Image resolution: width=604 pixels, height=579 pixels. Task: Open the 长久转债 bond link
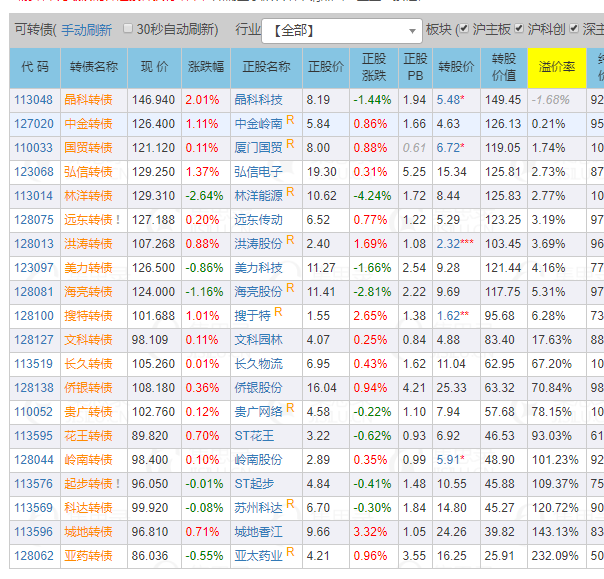click(88, 364)
